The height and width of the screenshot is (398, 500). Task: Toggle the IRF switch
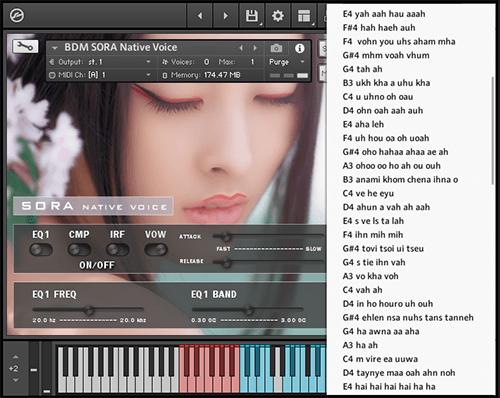pos(117,249)
